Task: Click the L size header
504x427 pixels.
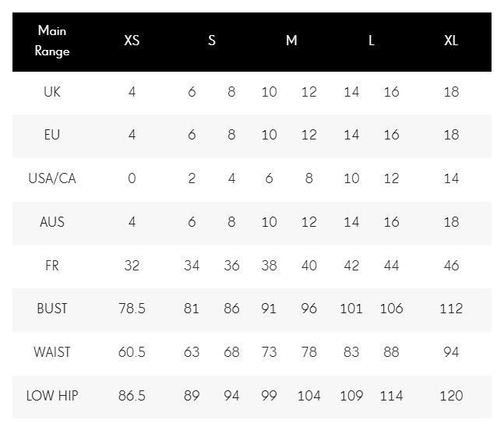Action: 371,41
